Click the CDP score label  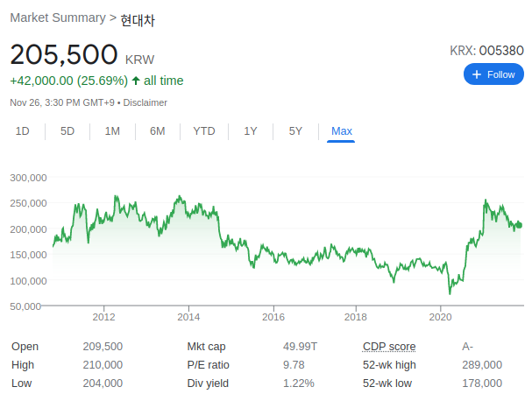(x=389, y=347)
